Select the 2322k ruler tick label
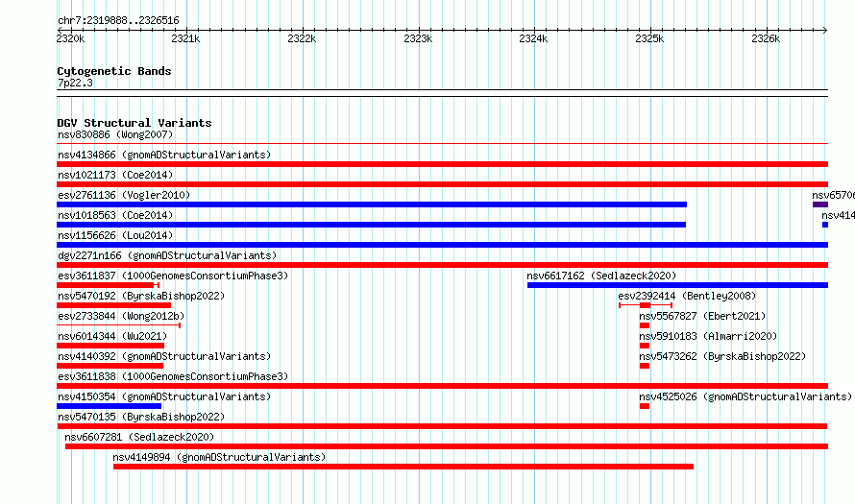 pyautogui.click(x=302, y=38)
